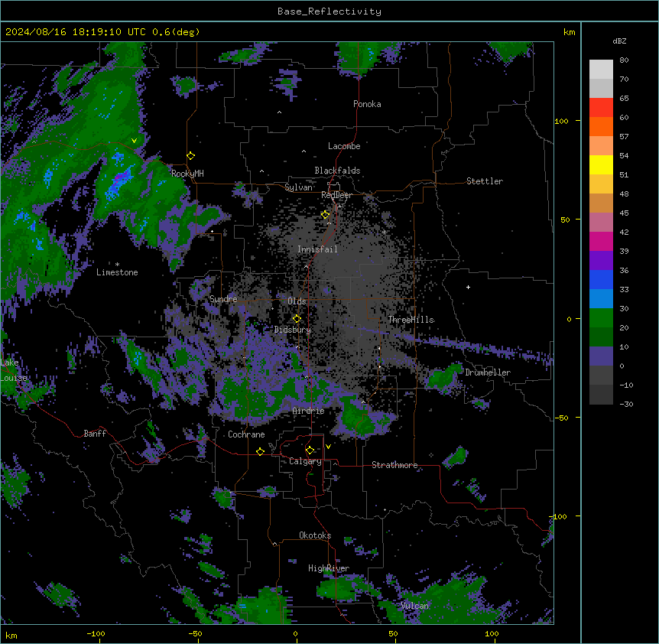This screenshot has height=644, width=659.
Task: Click the white asterisk marker above Limestone
Action: [117, 265]
